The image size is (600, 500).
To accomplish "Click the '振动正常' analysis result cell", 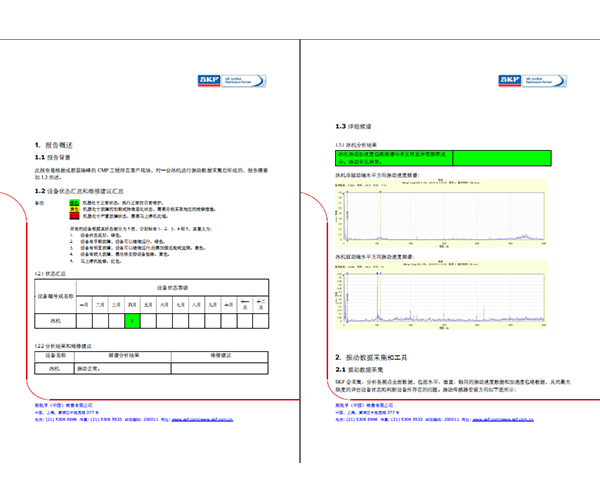I will point(89,369).
